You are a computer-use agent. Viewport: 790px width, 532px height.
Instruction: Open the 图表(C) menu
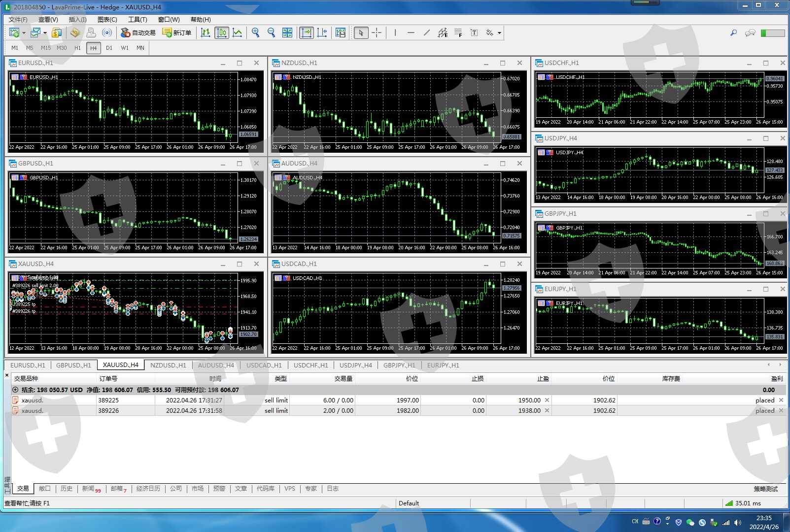click(x=107, y=19)
